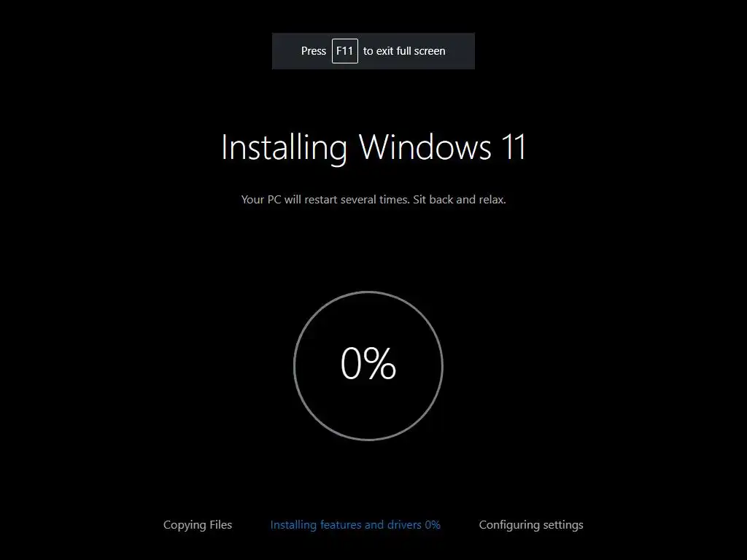The image size is (747, 560).
Task: Click the F11 key box in the banner
Action: click(345, 51)
